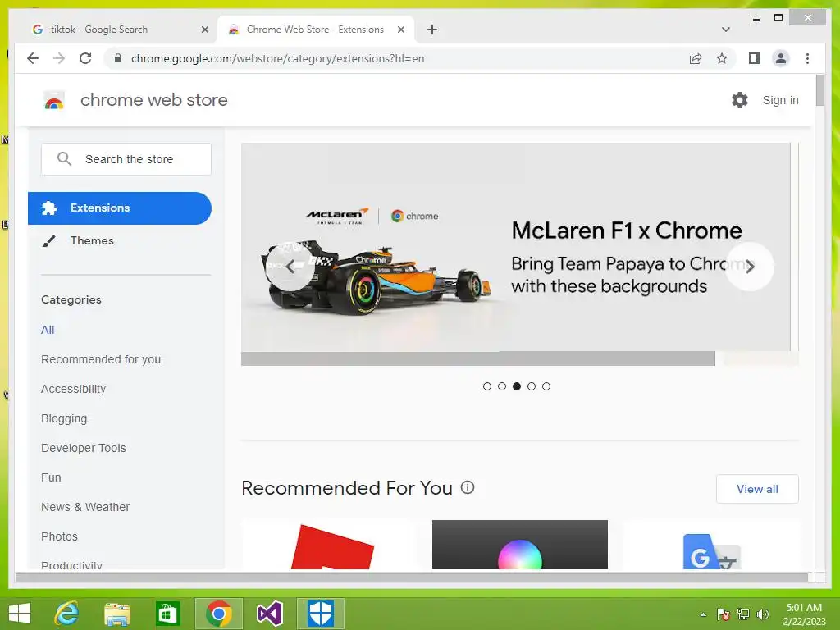Show the previous carousel slide
Screen dimensions: 840x630
[x=290, y=267]
